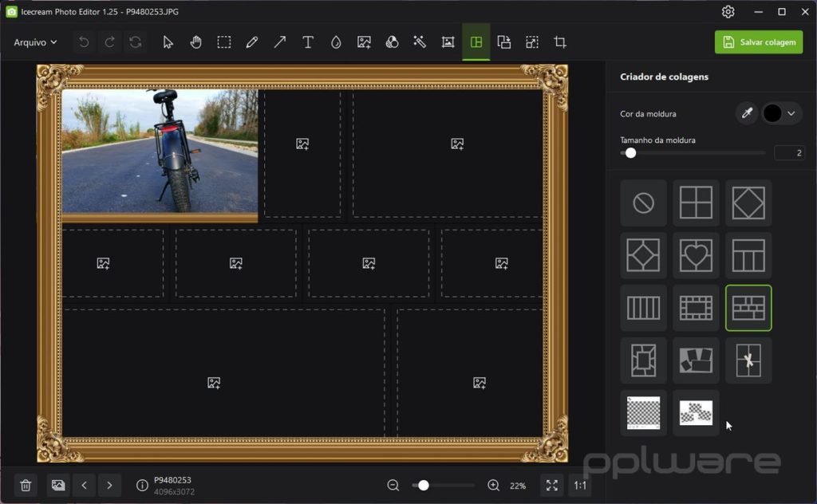The image size is (817, 504).
Task: Click the black frame color swatch
Action: 772,113
